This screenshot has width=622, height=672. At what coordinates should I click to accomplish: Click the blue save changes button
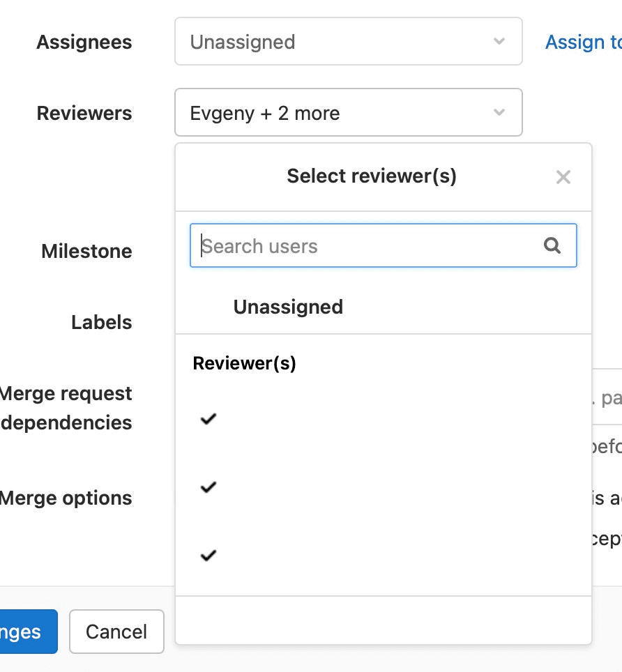pos(24,632)
